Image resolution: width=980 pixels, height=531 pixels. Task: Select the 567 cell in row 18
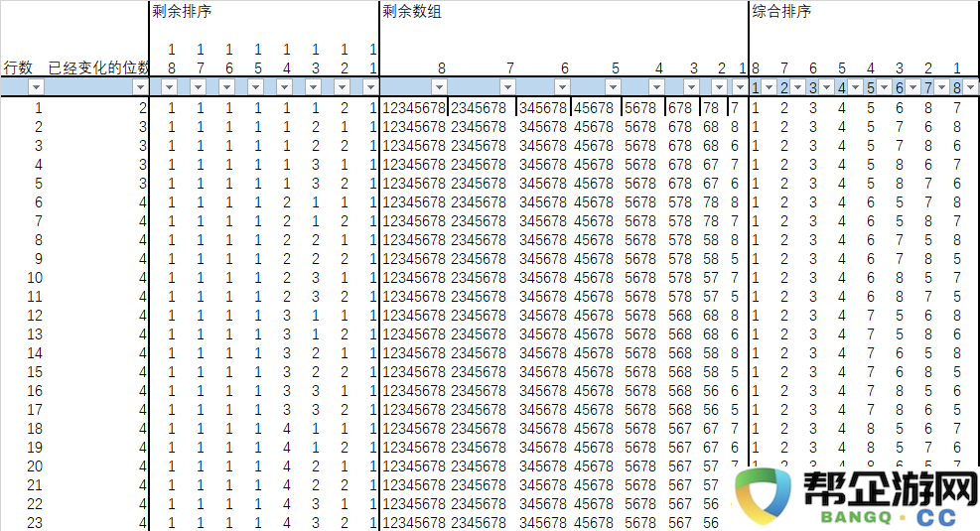coord(679,429)
